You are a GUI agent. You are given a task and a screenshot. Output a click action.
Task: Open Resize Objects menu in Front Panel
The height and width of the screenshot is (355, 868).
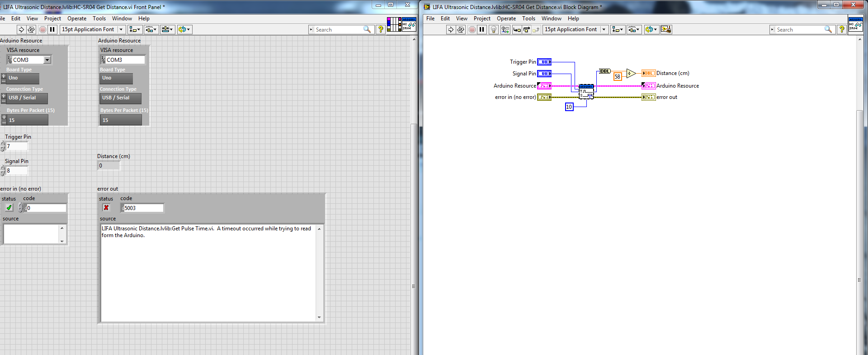[x=167, y=29]
